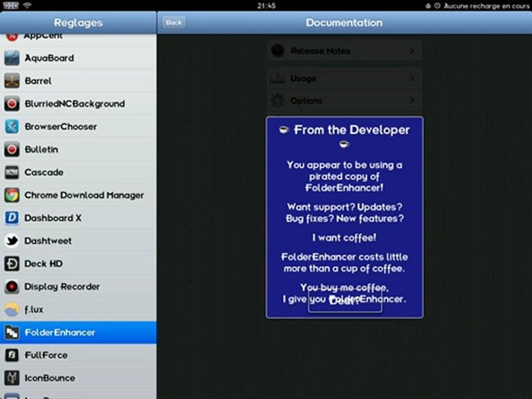The image size is (532, 399).
Task: Choose Cascade from the list
Action: click(78, 172)
